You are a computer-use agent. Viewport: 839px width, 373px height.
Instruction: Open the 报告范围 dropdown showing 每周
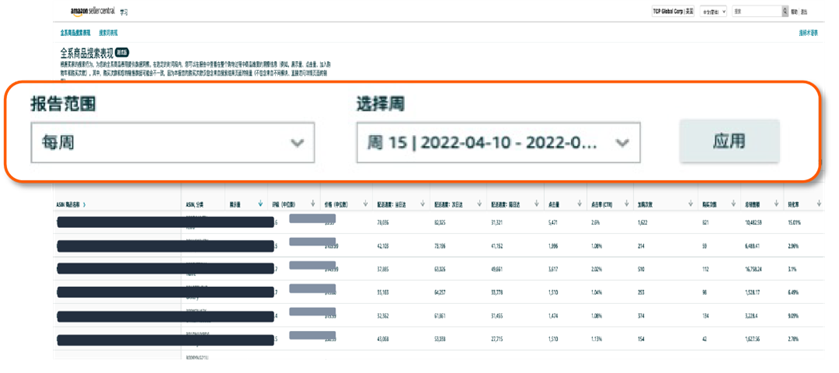point(172,142)
